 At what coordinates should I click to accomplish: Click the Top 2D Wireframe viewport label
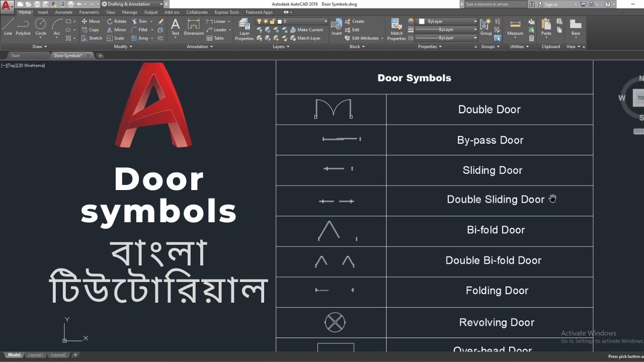pyautogui.click(x=23, y=65)
